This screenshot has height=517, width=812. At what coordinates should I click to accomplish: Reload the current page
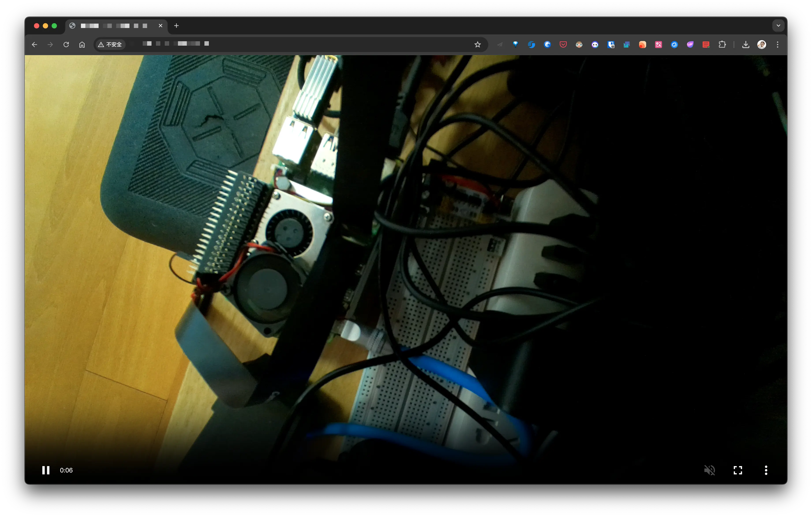[66, 45]
